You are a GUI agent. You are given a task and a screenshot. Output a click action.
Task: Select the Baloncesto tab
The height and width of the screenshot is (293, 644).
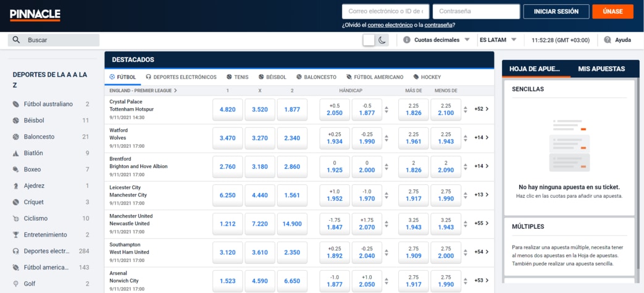point(316,77)
